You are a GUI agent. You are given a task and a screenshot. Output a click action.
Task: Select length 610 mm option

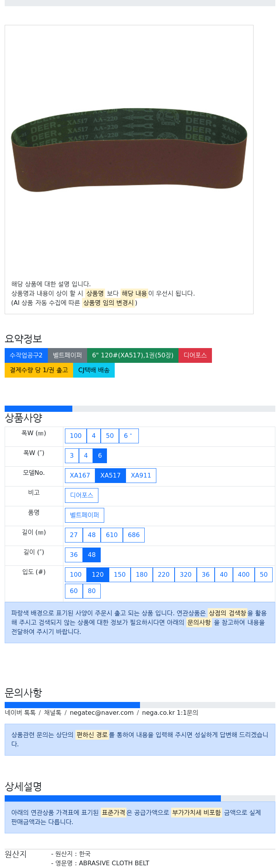click(112, 535)
